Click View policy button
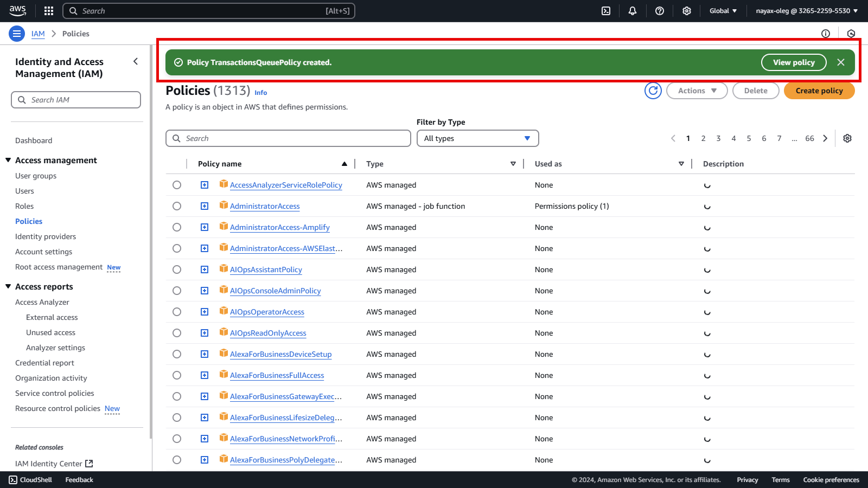The width and height of the screenshot is (868, 488). 794,62
